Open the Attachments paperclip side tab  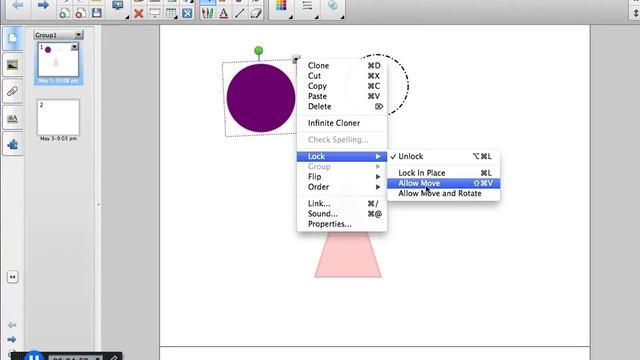coord(12,91)
